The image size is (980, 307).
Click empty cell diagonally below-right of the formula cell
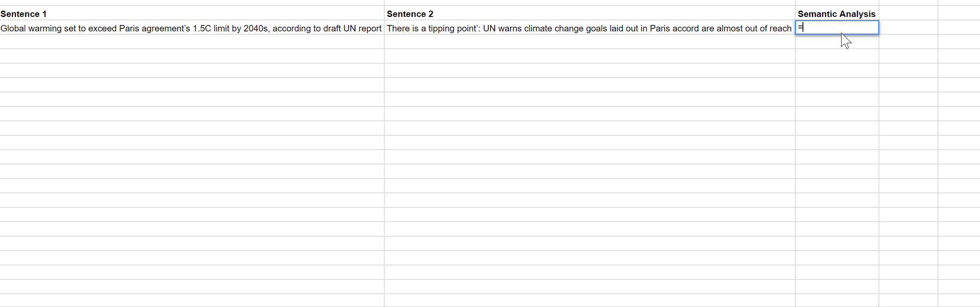(x=908, y=42)
